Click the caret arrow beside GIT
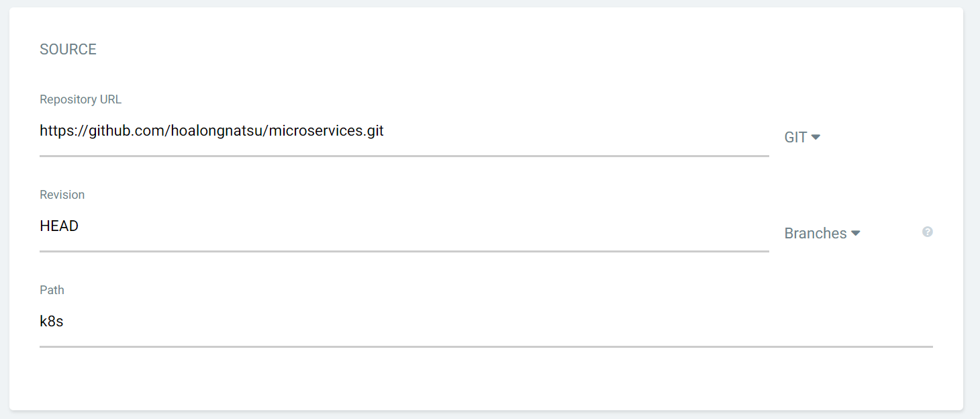Image resolution: width=980 pixels, height=419 pixels. tap(816, 137)
